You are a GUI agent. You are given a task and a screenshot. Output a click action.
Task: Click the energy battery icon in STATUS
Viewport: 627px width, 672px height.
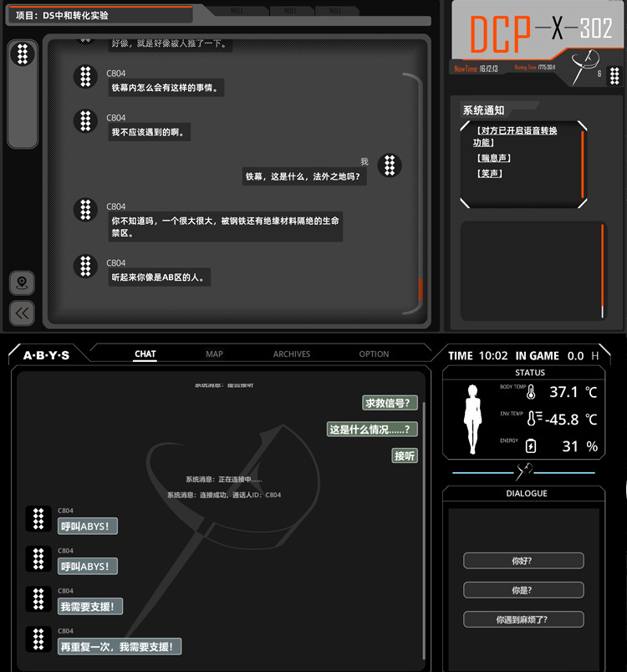tap(531, 445)
